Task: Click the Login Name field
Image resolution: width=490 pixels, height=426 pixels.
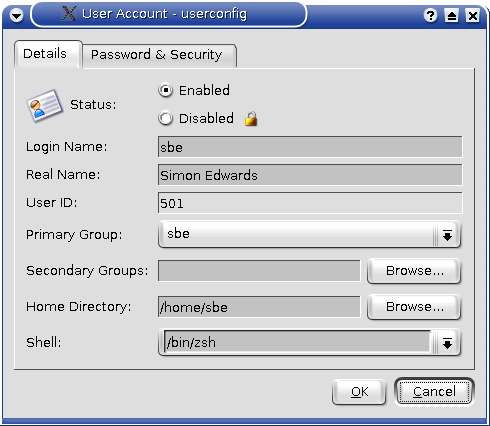Action: 310,147
